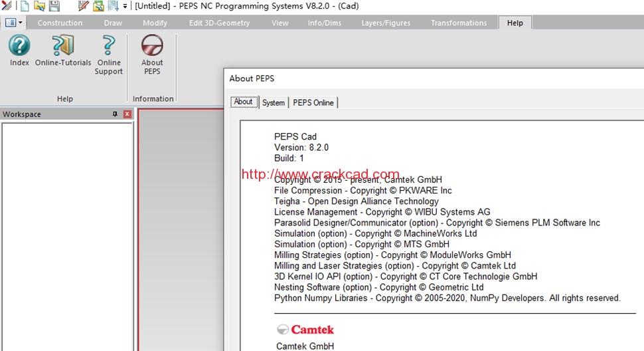644x351 pixels.
Task: Click the Camtek logo in the dialog
Action: click(305, 330)
